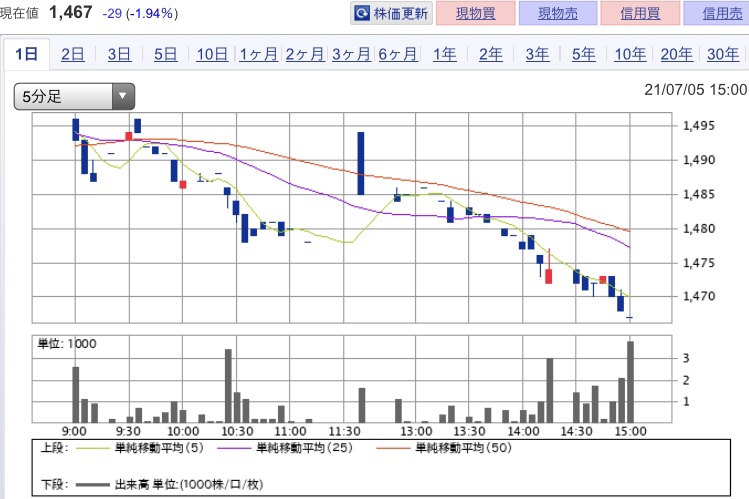Click the 株価更新 refresh icon
Image resolution: width=749 pixels, height=499 pixels.
(362, 13)
